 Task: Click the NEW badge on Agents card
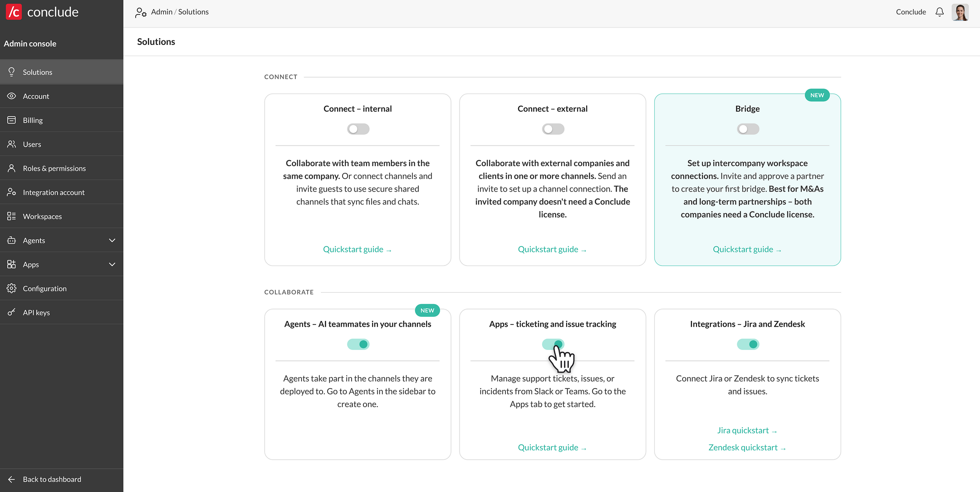(427, 310)
